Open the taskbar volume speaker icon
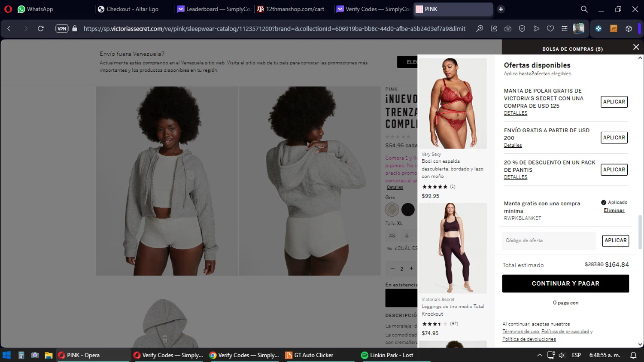644x362 pixels. (x=562, y=355)
